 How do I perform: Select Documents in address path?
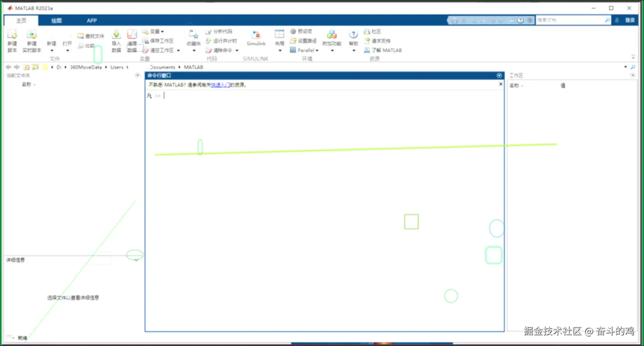click(162, 67)
